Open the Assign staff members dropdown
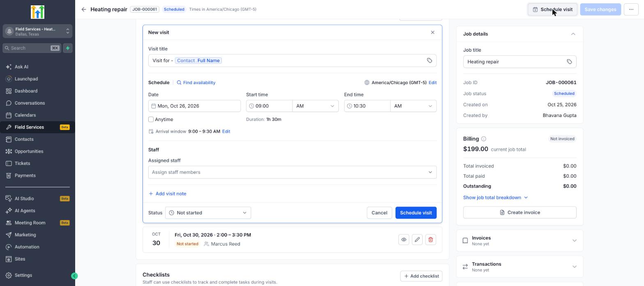644x286 pixels. coord(292,172)
